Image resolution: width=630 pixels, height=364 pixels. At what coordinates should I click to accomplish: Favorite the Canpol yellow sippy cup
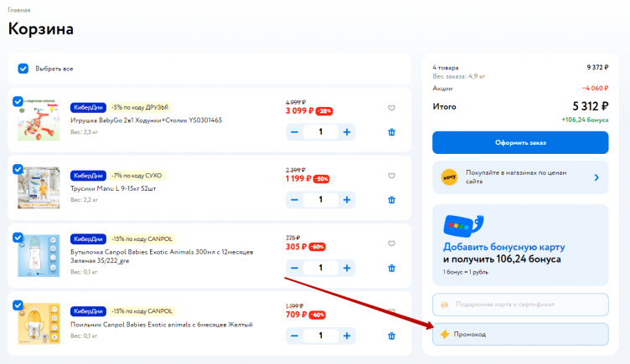pos(391,311)
